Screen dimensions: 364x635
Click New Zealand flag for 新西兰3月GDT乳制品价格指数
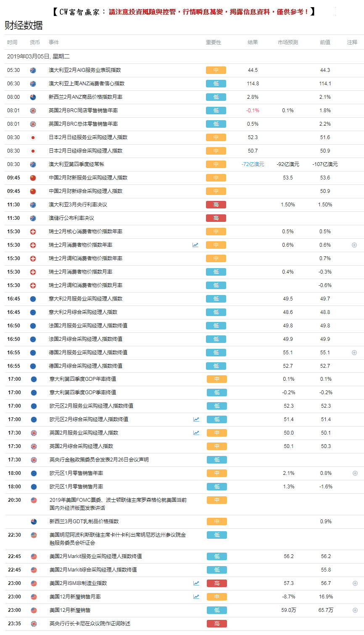[x=34, y=522]
